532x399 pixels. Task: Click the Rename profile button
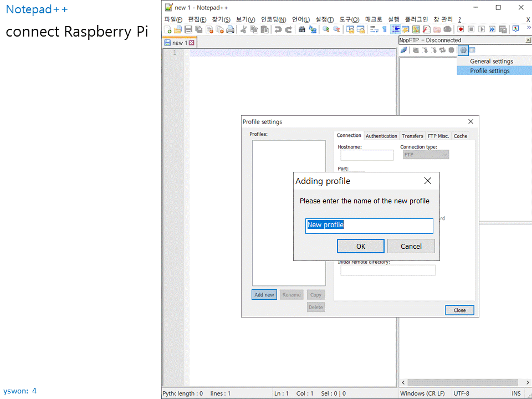[x=291, y=294]
